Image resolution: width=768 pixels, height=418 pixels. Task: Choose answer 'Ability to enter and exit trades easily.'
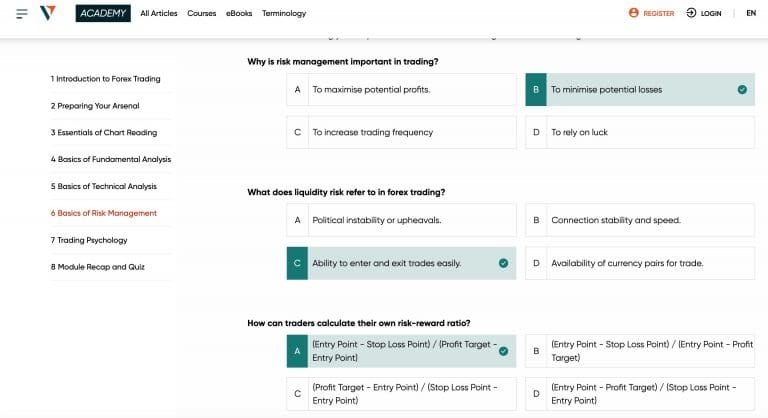coord(401,263)
